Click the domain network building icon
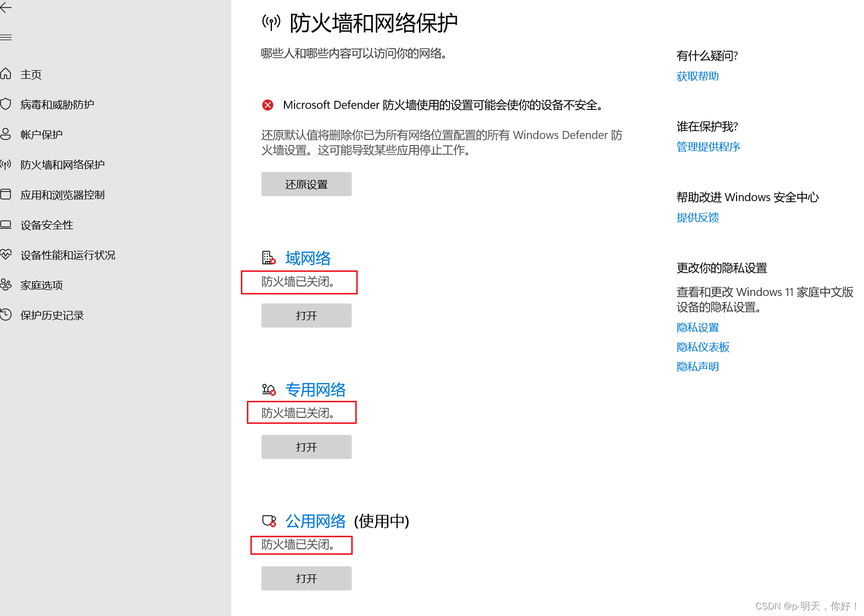The image size is (864, 616). (269, 258)
